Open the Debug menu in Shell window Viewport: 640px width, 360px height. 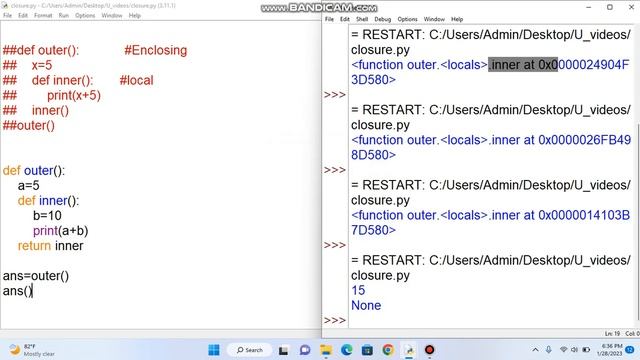[382, 19]
